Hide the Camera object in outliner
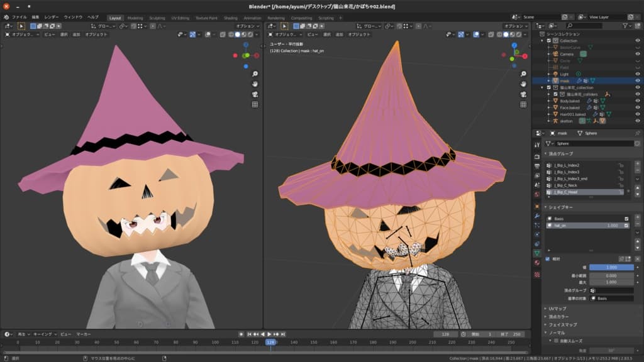644x362 pixels. (638, 54)
